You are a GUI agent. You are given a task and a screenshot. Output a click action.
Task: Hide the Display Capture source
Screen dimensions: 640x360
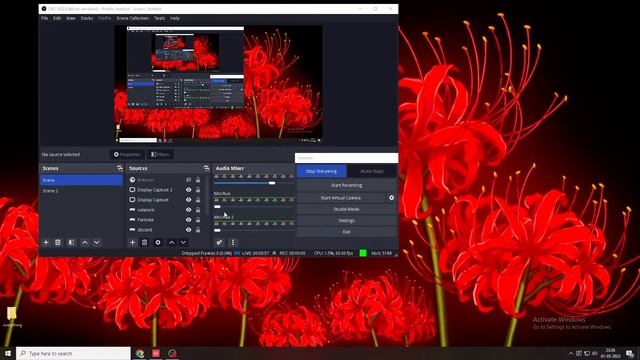coord(188,200)
